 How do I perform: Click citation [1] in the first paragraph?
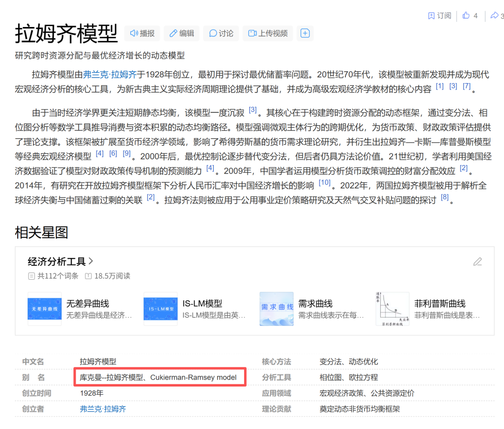tap(440, 86)
